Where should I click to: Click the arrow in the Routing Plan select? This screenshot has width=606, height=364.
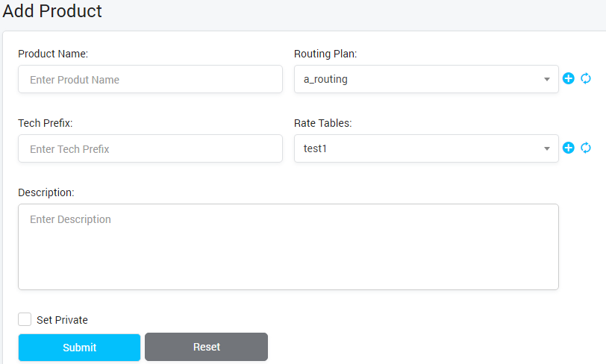pos(547,79)
